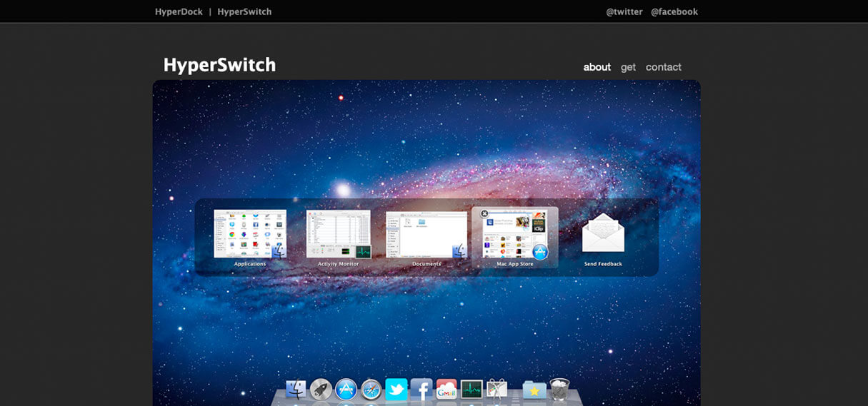Open the scissors snippet tool dock icon
Image resolution: width=868 pixels, height=406 pixels.
[497, 389]
